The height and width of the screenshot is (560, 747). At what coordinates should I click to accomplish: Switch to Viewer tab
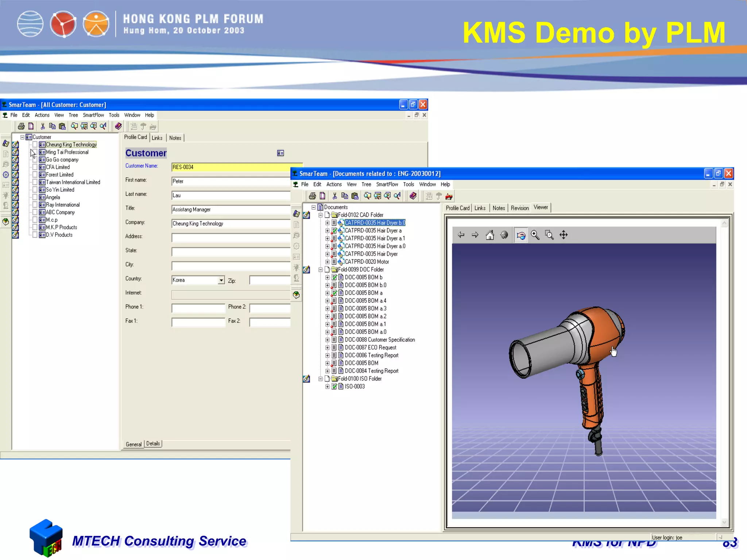(x=541, y=207)
